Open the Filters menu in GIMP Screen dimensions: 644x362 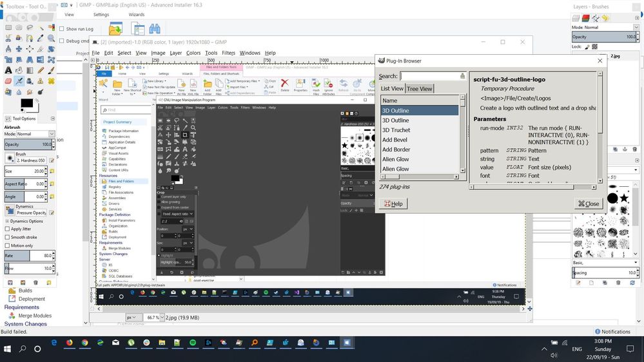click(x=228, y=53)
